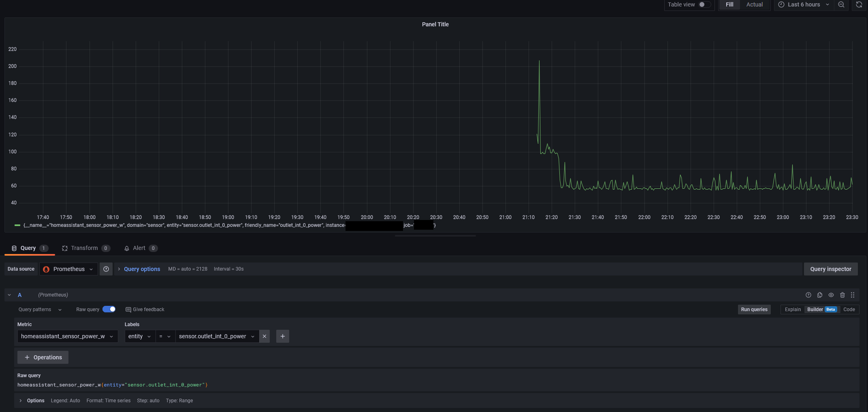Click the Panel Title header

435,24
